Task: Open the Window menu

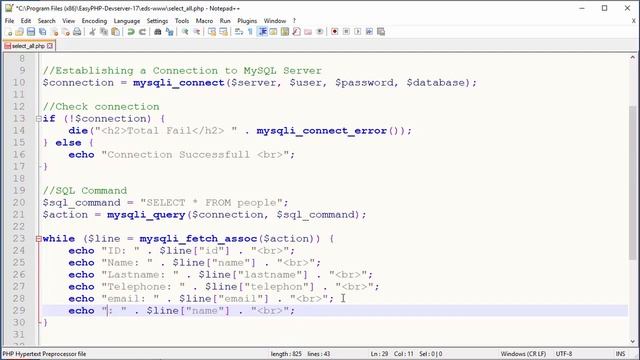Action: [275, 21]
